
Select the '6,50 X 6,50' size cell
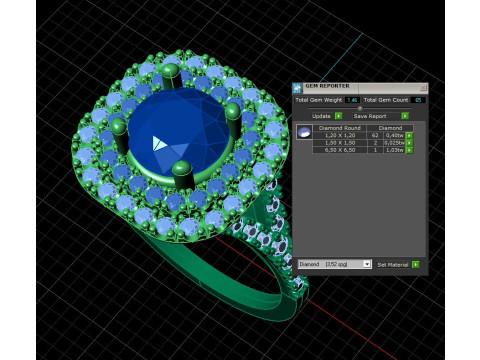click(340, 150)
